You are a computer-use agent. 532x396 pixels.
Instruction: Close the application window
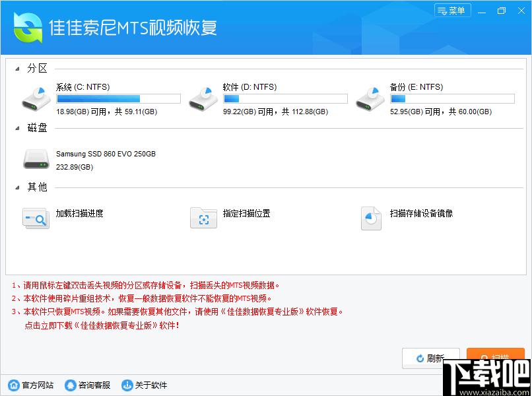click(x=521, y=11)
